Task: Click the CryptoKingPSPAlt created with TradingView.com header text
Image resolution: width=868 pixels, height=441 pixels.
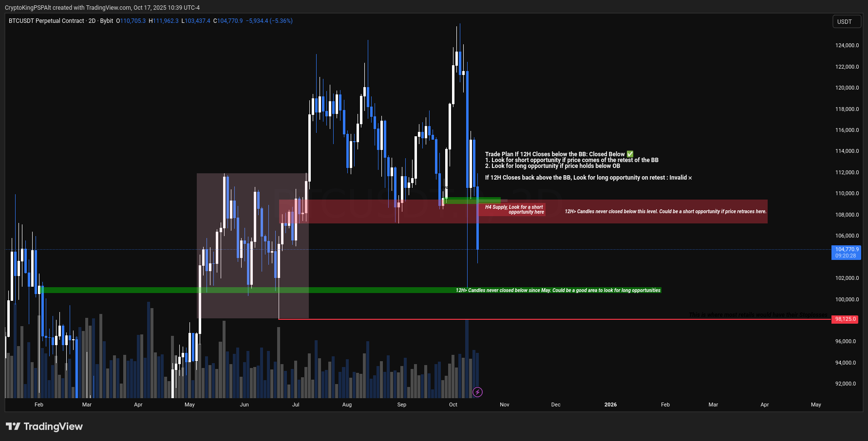Action: [x=102, y=8]
